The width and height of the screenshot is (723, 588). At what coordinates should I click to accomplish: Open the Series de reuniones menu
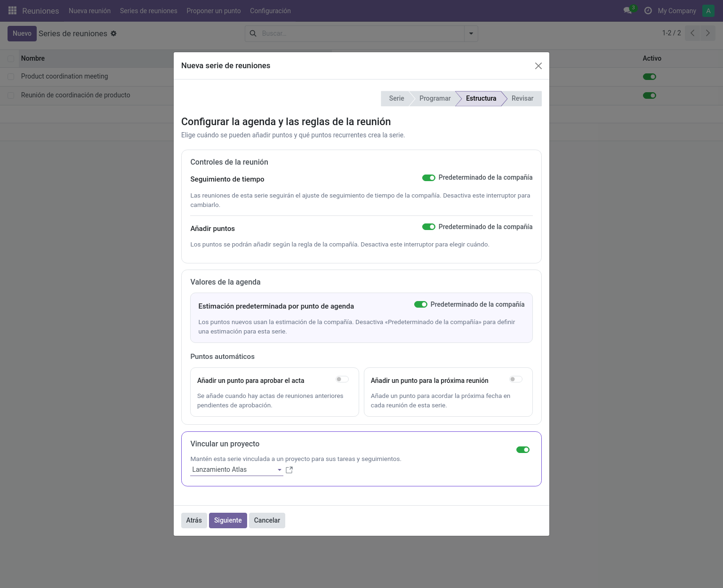click(x=149, y=11)
